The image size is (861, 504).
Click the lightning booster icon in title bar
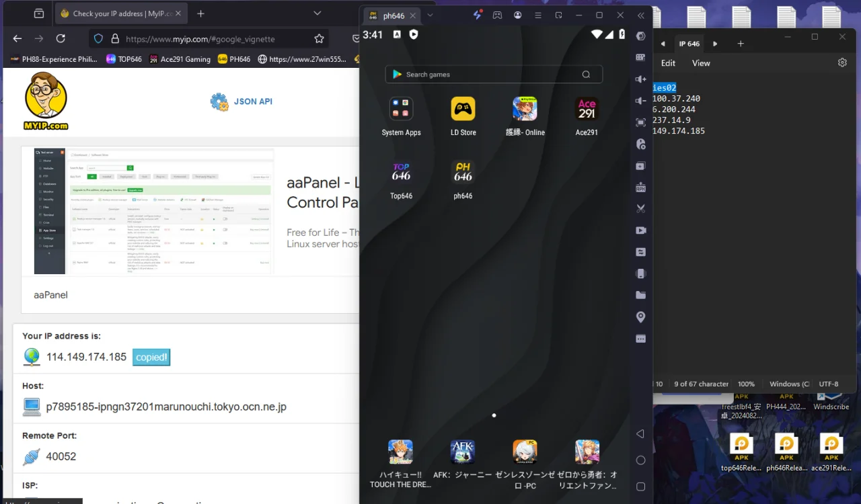477,15
